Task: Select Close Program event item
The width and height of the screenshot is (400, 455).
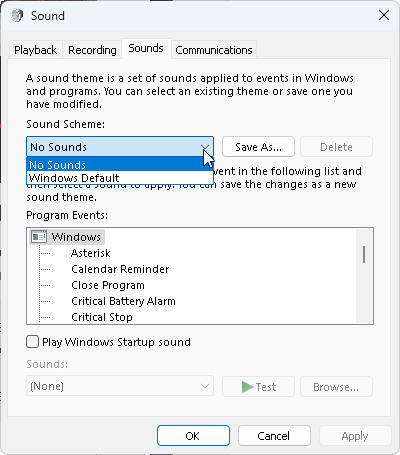Action: coord(108,285)
